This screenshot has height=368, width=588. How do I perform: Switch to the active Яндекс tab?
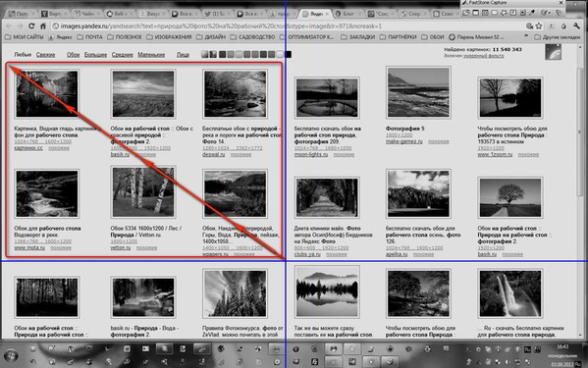[315, 14]
